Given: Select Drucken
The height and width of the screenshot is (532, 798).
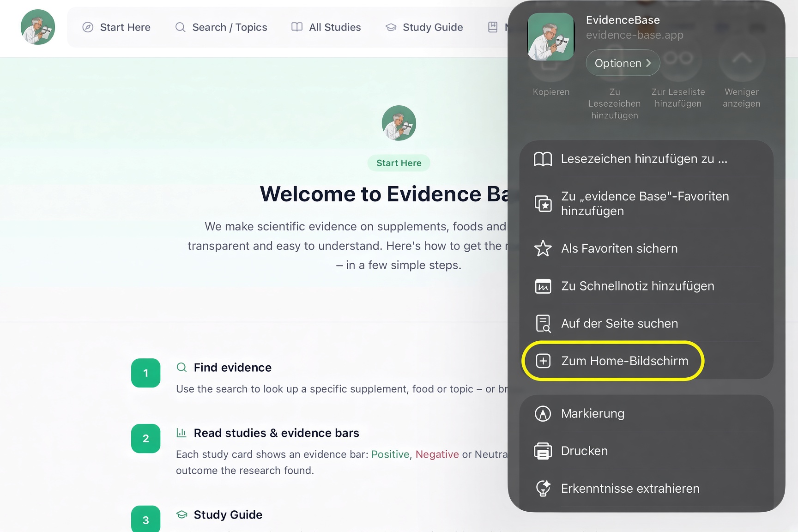Looking at the screenshot, I should pos(647,451).
